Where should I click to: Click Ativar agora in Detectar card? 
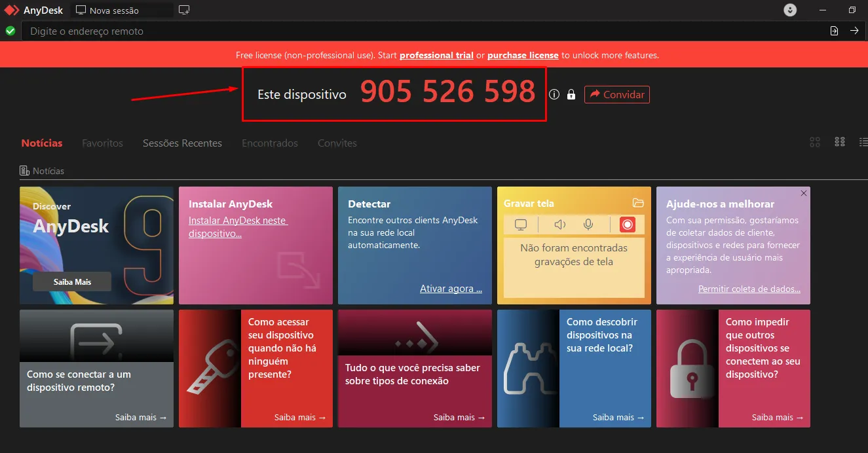click(x=451, y=289)
